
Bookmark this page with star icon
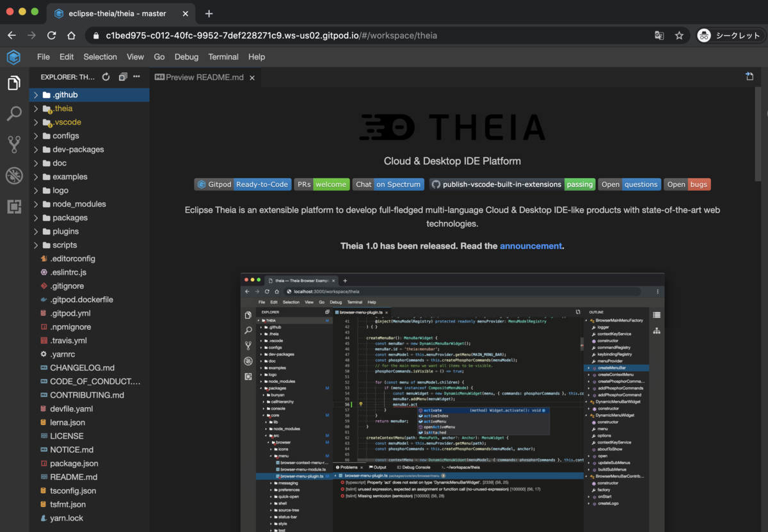679,35
